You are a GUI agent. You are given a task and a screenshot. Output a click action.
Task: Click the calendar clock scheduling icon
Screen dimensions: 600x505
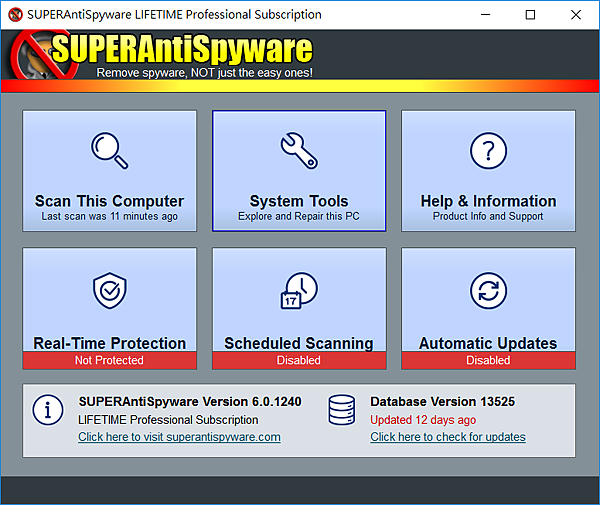(299, 290)
